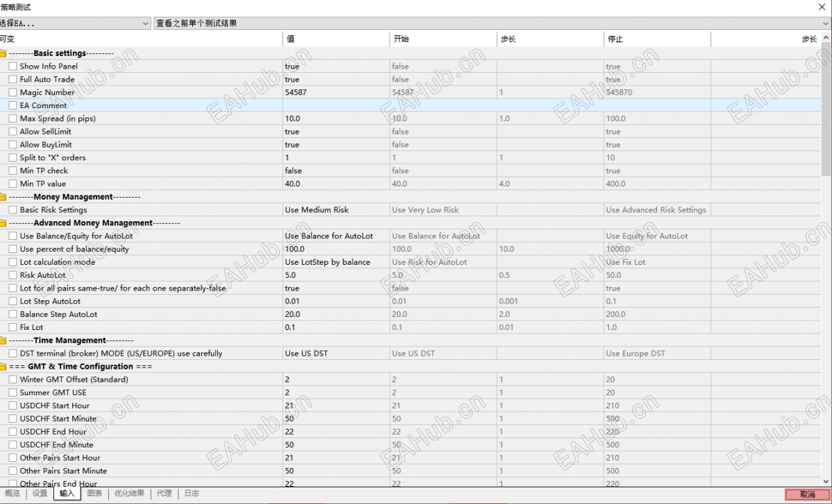
Task: Check the Magic Number optimization box
Action: click(12, 92)
